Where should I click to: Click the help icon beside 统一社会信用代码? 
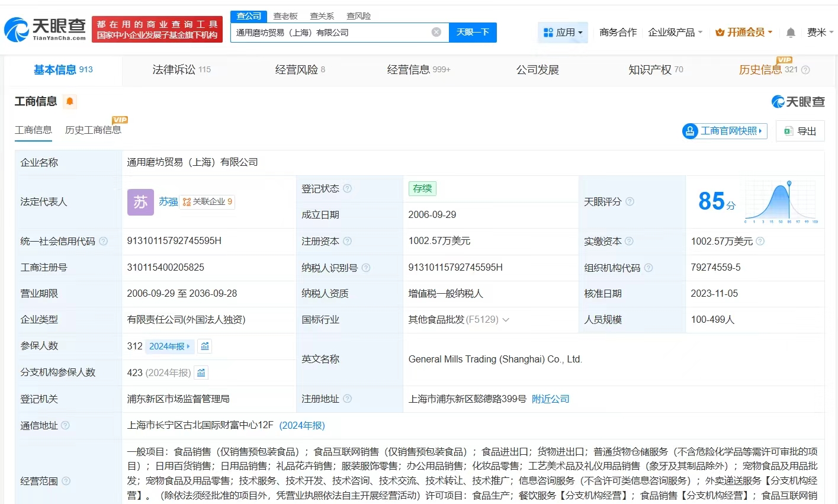pyautogui.click(x=104, y=241)
